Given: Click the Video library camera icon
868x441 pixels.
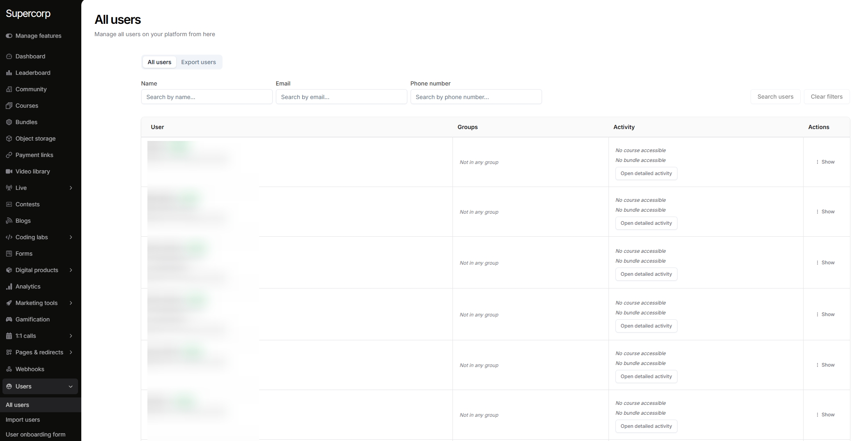Looking at the screenshot, I should tap(9, 171).
